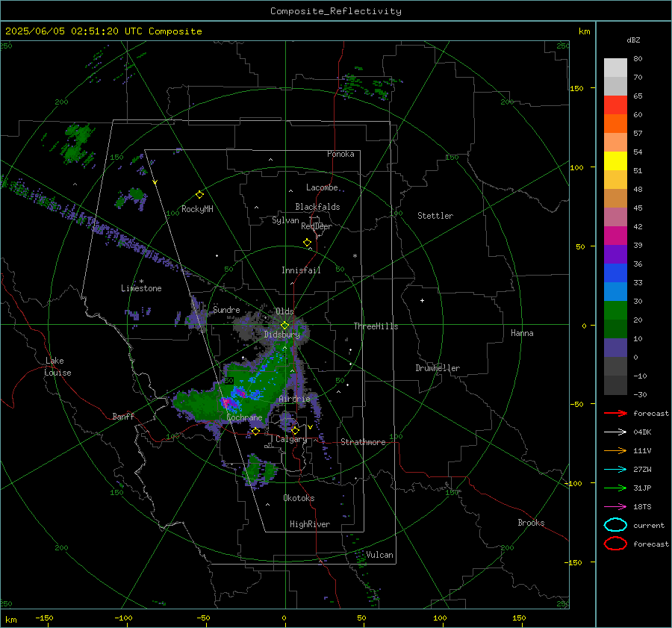672x628 pixels.
Task: Click the Didsbury label
Action: pos(281,335)
